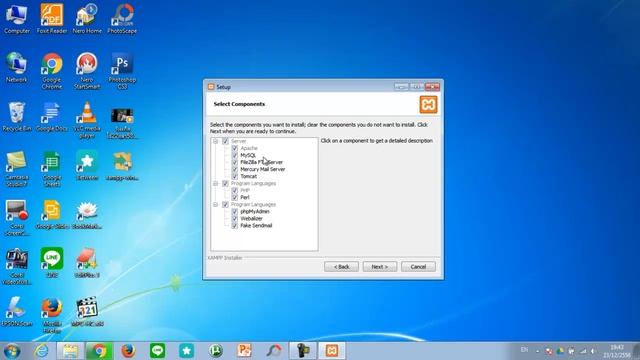
Task: Click the volume speaker tray icon
Action: coord(593,351)
